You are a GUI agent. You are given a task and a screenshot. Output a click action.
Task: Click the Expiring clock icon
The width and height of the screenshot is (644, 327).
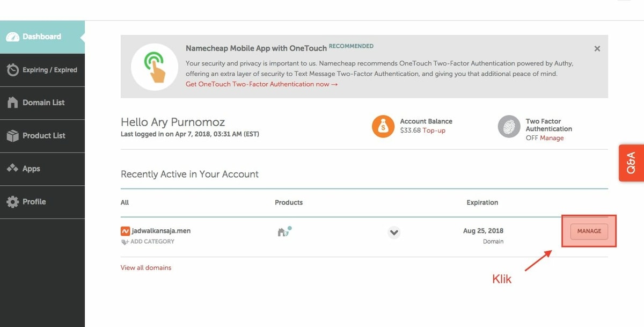point(12,70)
